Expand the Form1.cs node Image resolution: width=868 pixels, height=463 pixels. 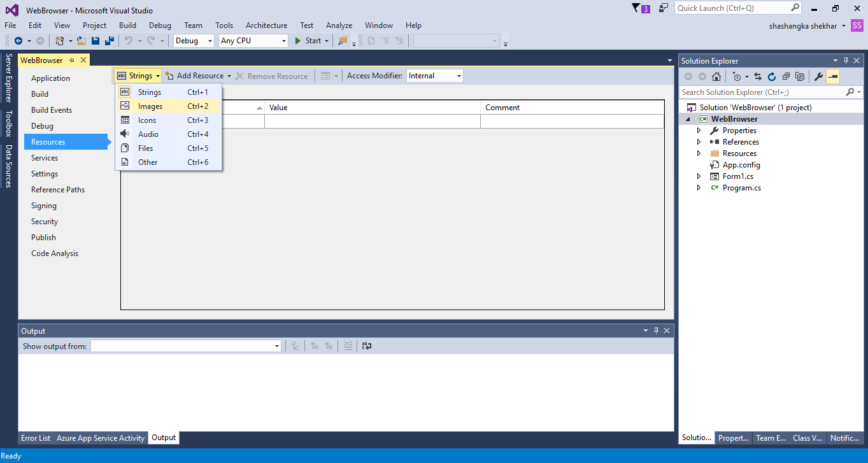(699, 176)
